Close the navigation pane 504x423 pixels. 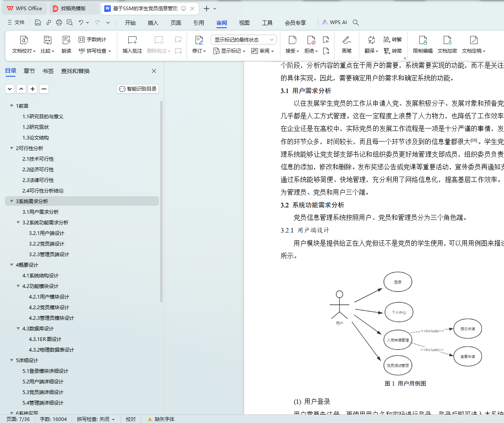coord(154,71)
